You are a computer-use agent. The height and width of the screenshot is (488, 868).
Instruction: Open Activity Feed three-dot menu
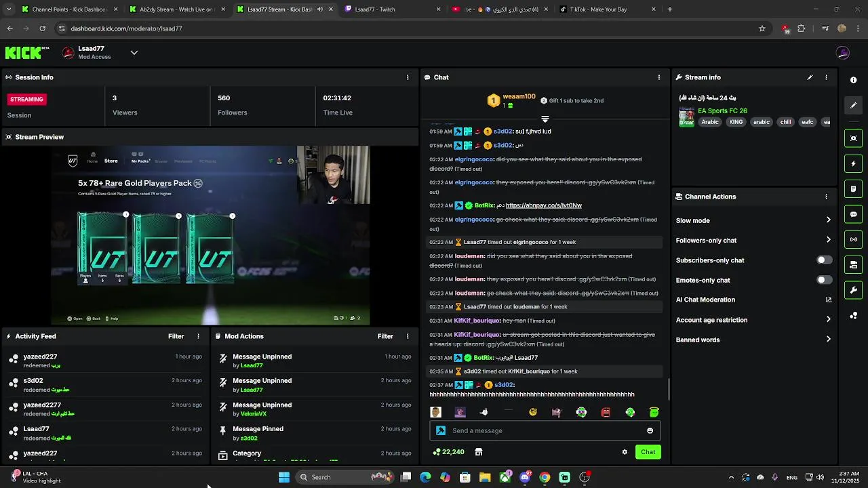tap(199, 336)
